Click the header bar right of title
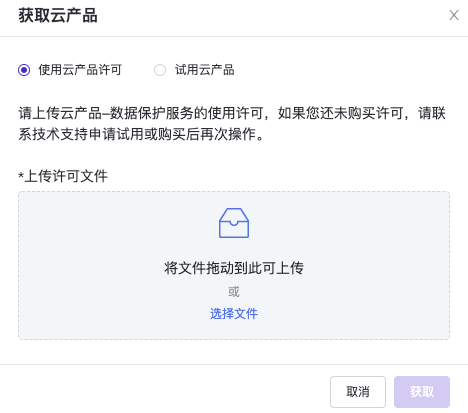 [x=273, y=15]
